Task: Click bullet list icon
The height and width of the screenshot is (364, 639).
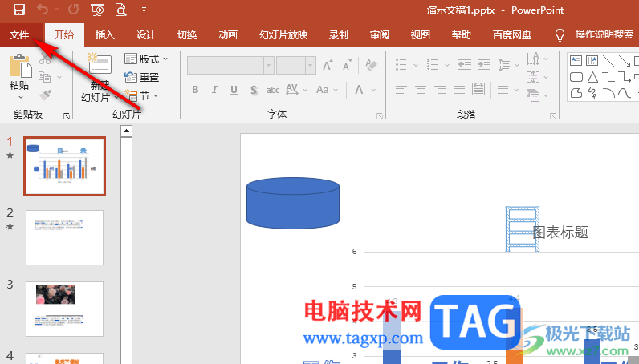Action: [401, 65]
